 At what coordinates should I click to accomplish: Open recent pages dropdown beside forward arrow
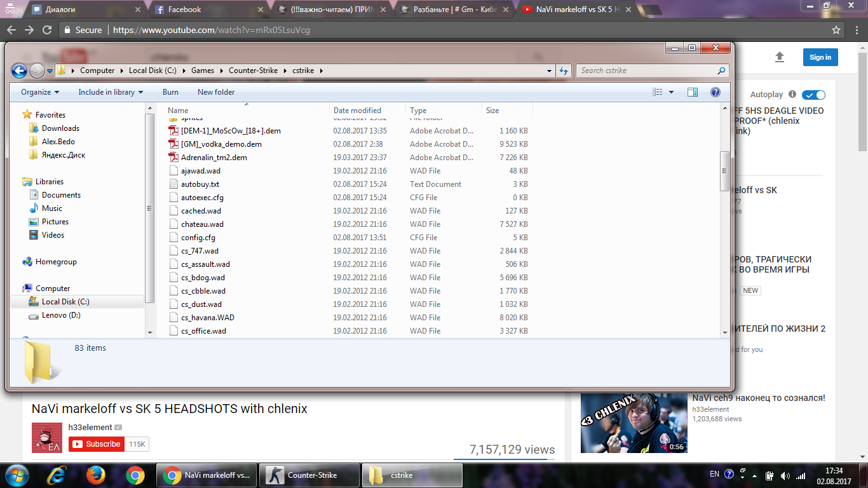click(50, 71)
